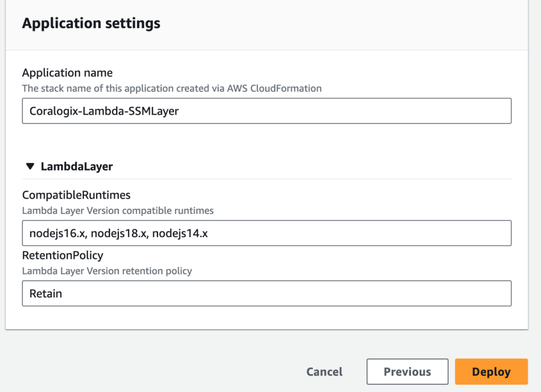Select the Application name label

[x=67, y=73]
